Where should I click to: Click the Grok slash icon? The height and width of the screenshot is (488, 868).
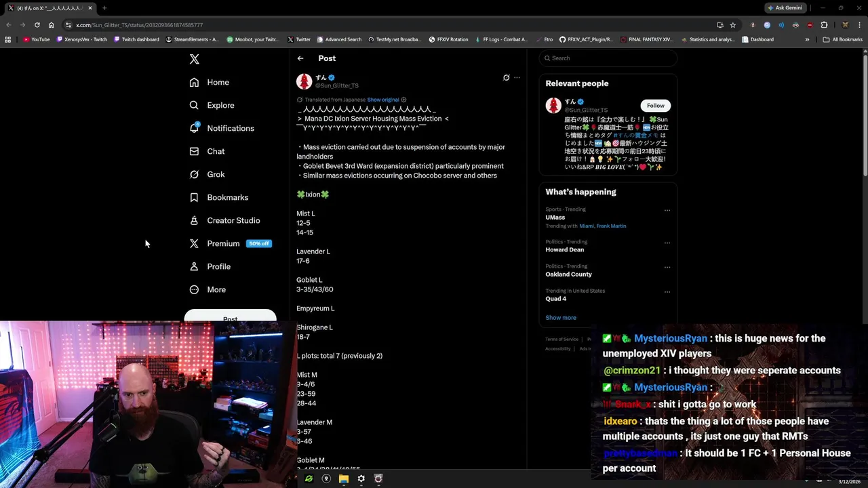tap(194, 174)
